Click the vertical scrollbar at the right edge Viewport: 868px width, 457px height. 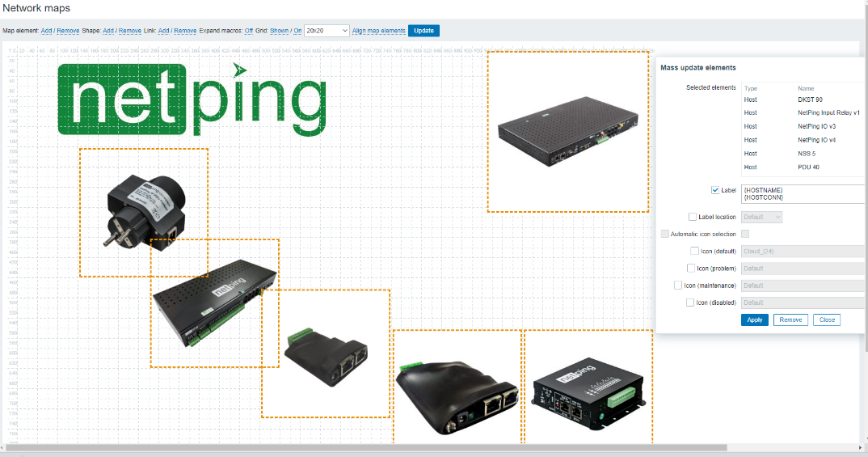[x=866, y=177]
